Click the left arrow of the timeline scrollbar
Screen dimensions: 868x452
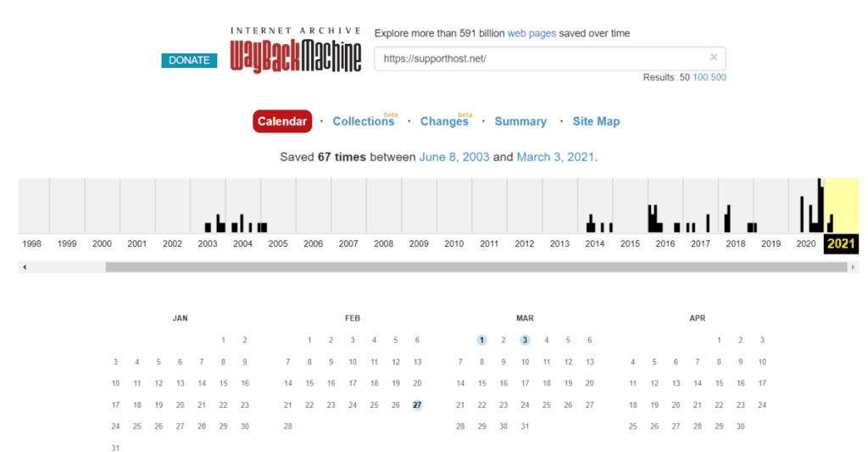pyautogui.click(x=25, y=267)
